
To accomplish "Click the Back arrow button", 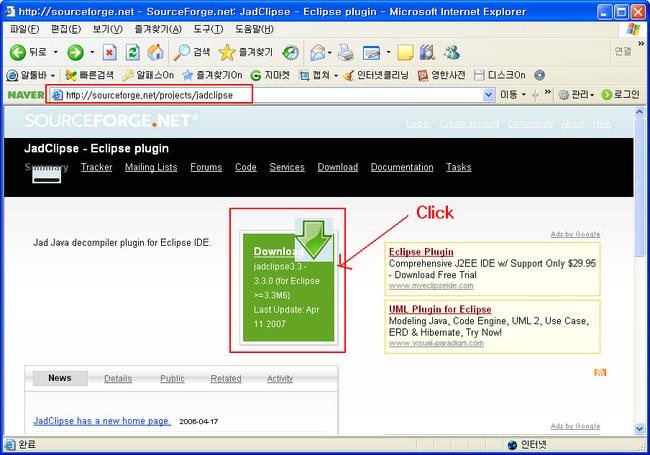I will coord(18,52).
